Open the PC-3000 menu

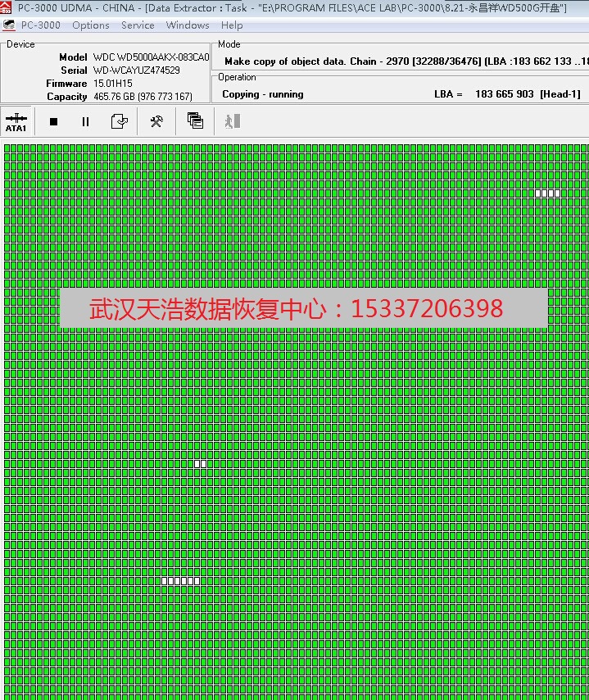(41, 25)
